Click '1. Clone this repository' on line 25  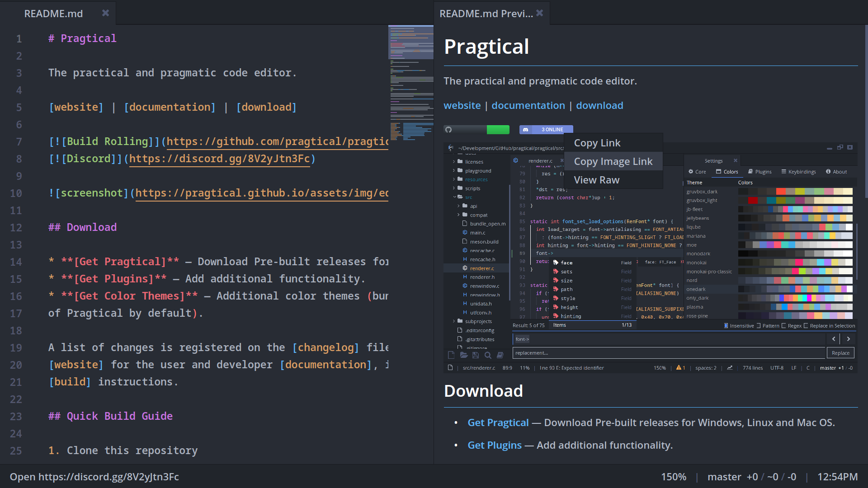tap(123, 450)
